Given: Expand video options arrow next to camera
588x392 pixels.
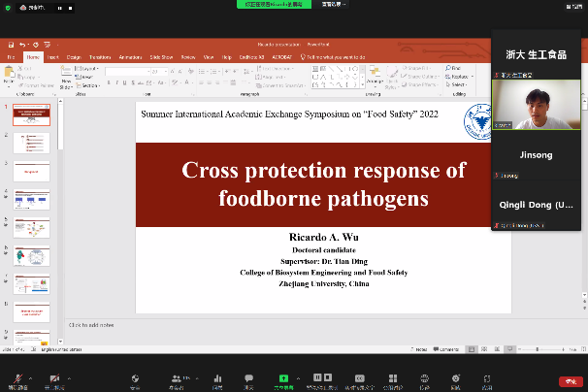Looking at the screenshot, I should click(x=70, y=377).
